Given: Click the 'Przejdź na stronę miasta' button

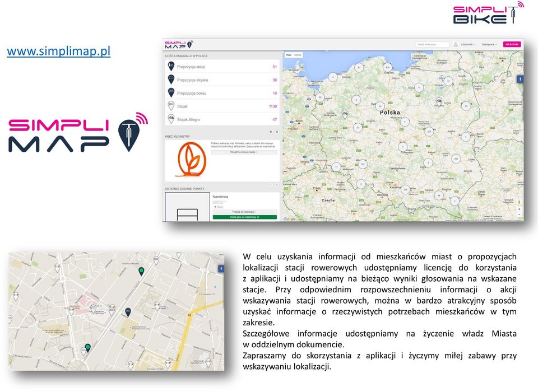Looking at the screenshot, I should coord(244,152).
